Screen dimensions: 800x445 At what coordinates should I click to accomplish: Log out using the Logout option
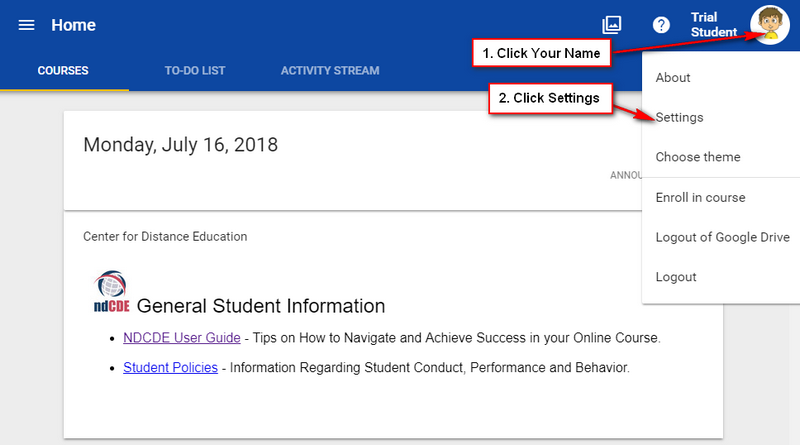pyautogui.click(x=676, y=277)
